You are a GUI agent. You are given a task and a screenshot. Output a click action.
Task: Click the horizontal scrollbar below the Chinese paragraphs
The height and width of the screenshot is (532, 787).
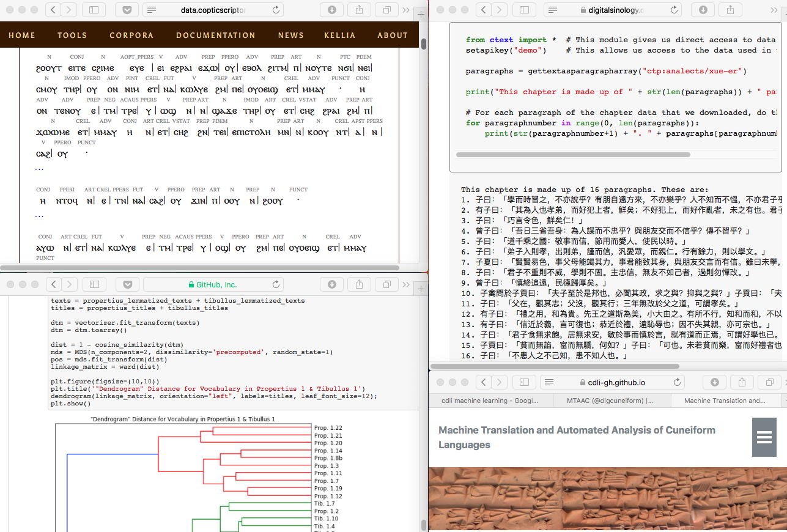(554, 366)
